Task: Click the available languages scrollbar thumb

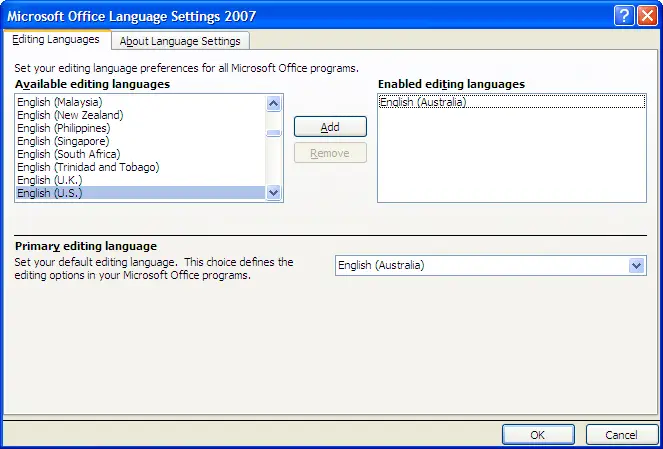Action: (274, 133)
